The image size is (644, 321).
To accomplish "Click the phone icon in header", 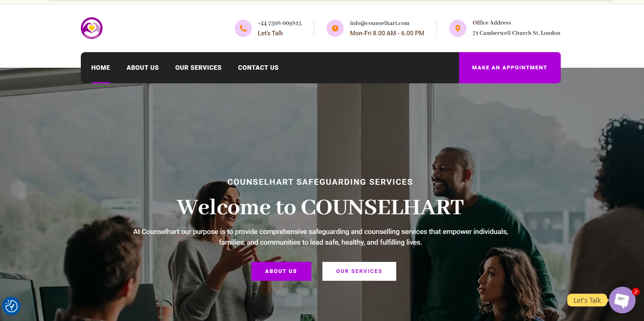I will (243, 28).
